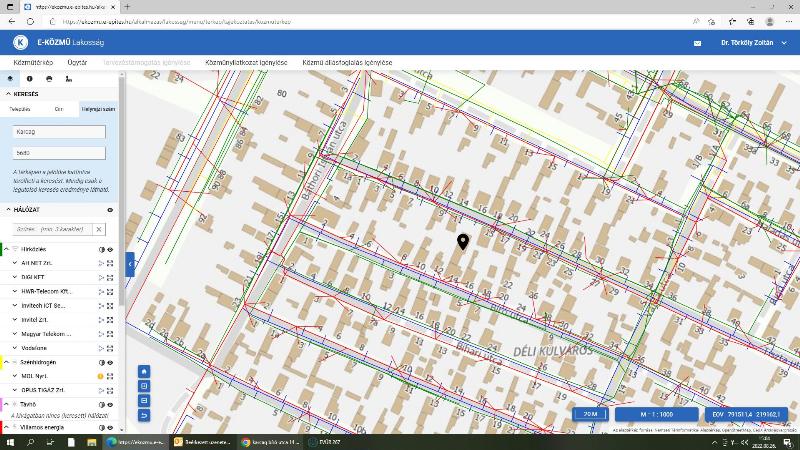Viewport: 800px width, 450px height.
Task: Open the Dr. Törköly Zoltán user dropdown
Action: (x=754, y=43)
